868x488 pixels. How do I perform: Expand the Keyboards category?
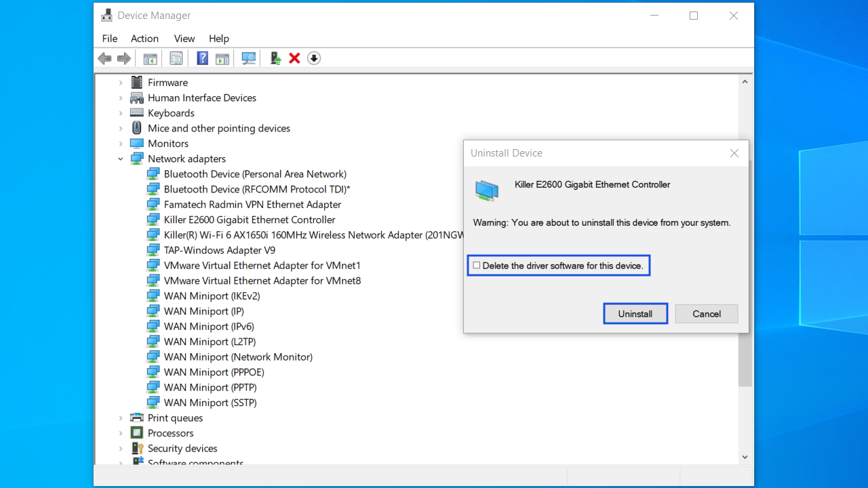pyautogui.click(x=121, y=113)
